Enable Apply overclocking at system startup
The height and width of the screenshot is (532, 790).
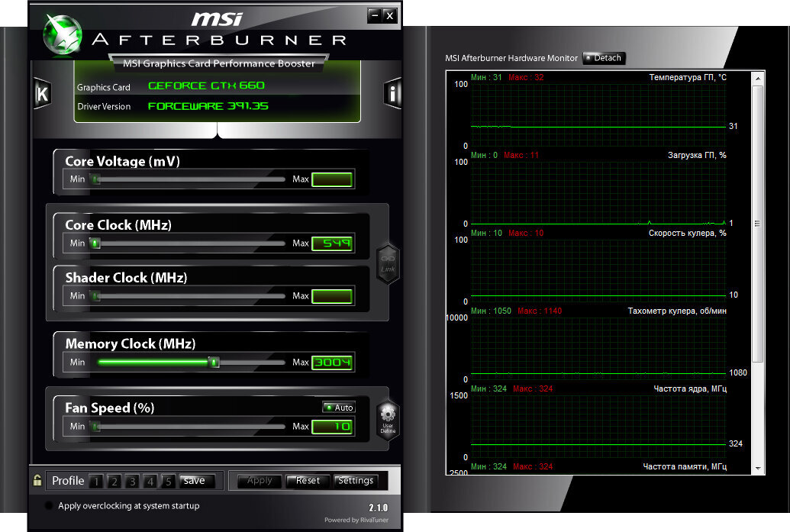click(x=49, y=505)
